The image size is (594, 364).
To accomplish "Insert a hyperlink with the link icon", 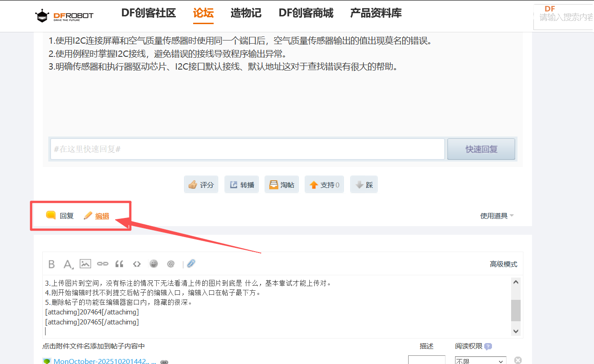I will click(102, 263).
